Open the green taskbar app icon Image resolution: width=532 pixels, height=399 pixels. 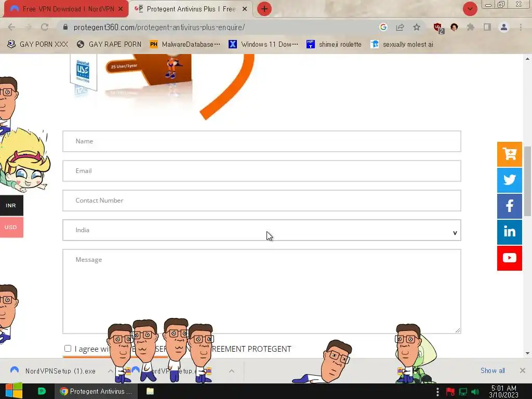(42, 391)
